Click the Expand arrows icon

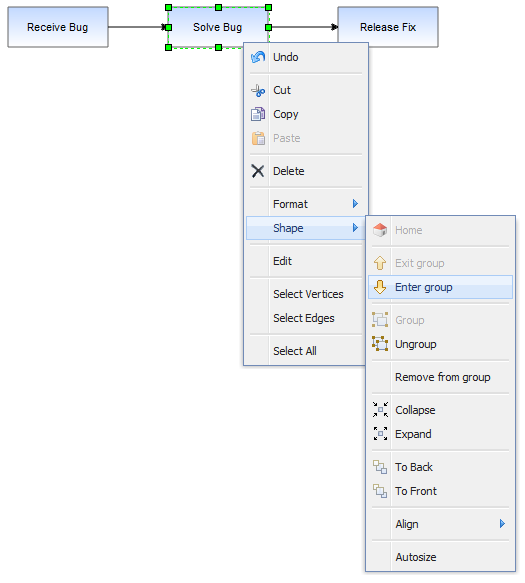coord(380,434)
